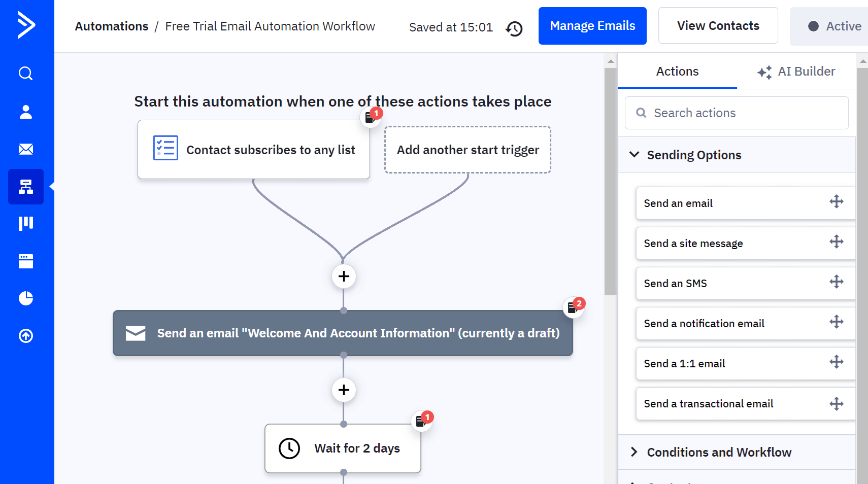Click the canvas vertical scrollbar thumb
This screenshot has height=484, width=868.
(x=611, y=182)
